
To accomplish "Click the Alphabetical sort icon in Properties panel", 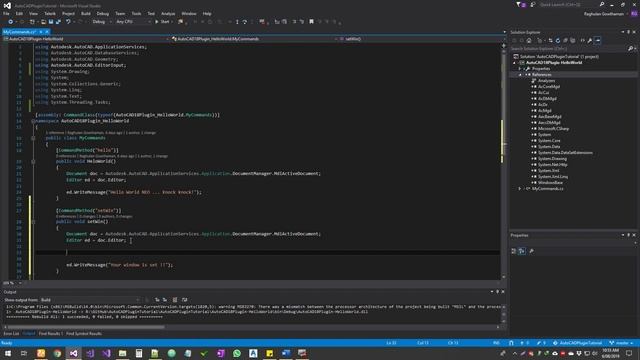I will pos(522,251).
